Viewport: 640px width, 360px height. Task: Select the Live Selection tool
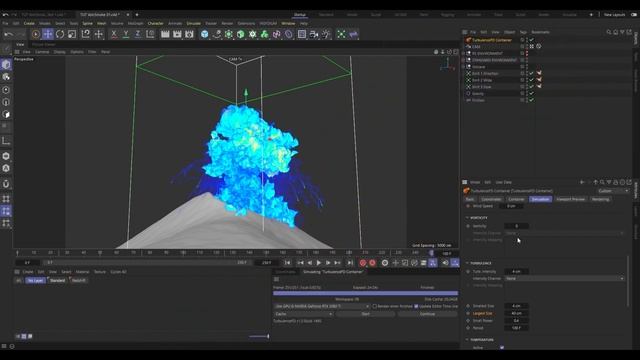point(36,34)
